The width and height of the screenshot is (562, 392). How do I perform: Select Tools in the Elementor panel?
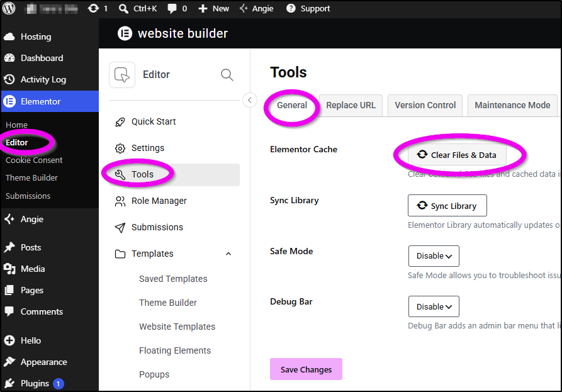coord(174,174)
